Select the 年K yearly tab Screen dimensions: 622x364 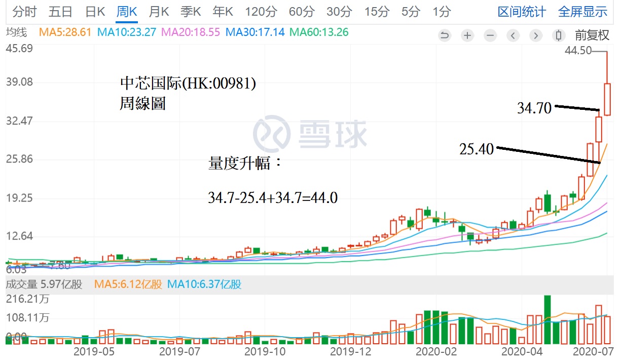223,12
